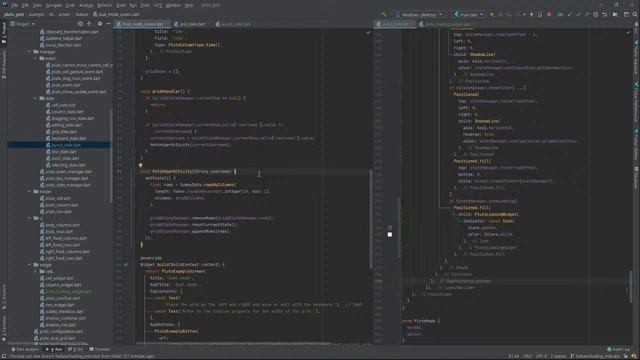Viewport: 640px width, 360px height.
Task: Trigger Flutter hot reload lightning icon
Action: point(531,14)
